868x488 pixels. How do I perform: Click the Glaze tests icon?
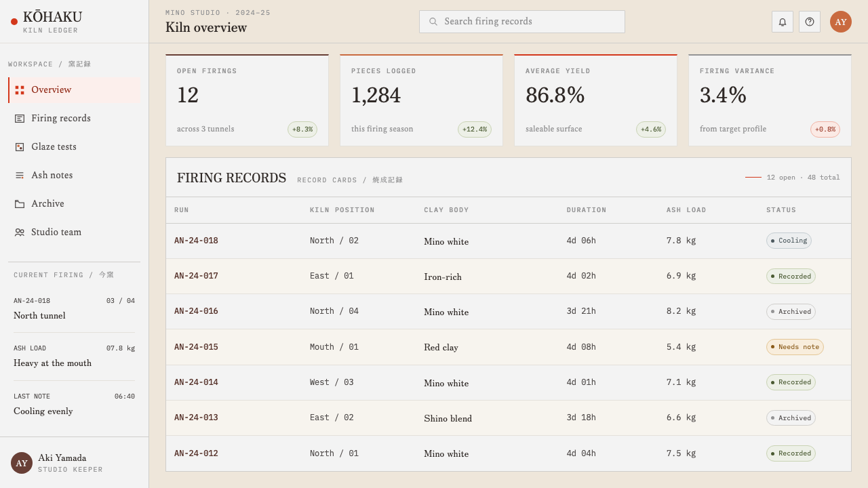20,147
